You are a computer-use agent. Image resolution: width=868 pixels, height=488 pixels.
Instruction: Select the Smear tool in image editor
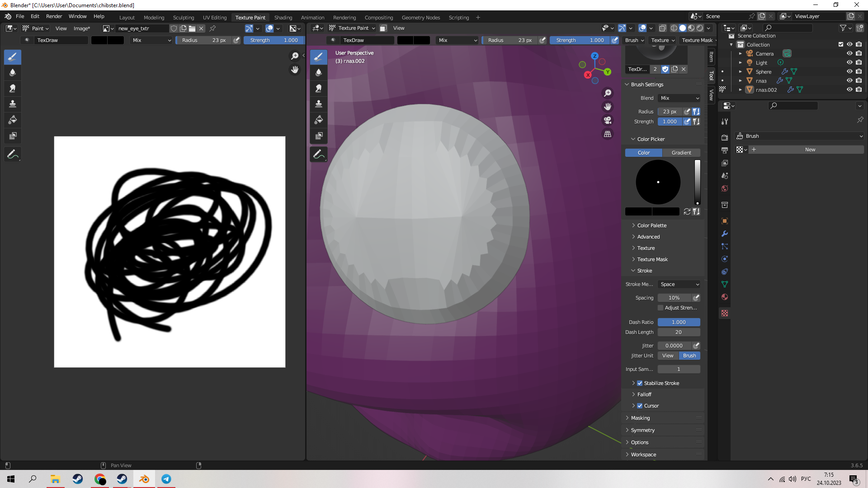13,89
